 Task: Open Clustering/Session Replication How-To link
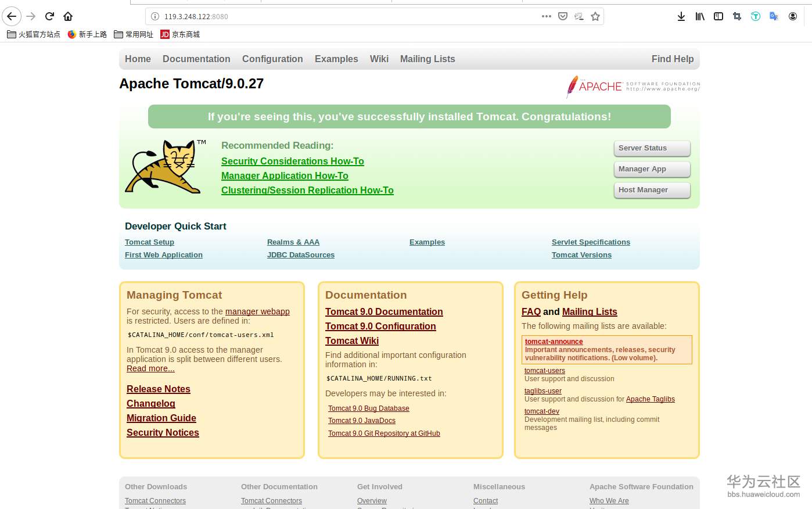(x=307, y=190)
